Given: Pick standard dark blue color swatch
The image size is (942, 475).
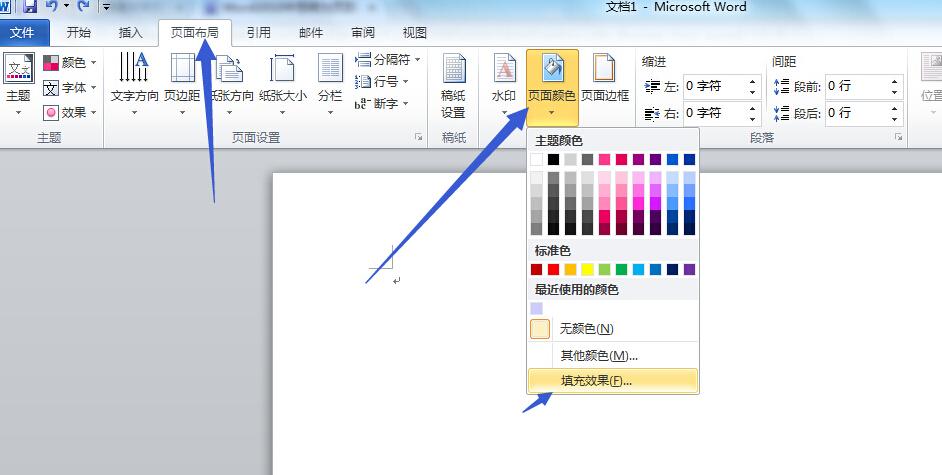Looking at the screenshot, I should pyautogui.click(x=672, y=270).
